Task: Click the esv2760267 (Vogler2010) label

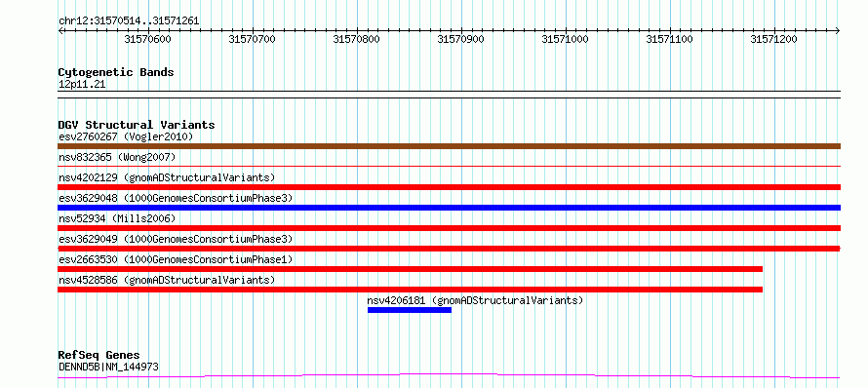Action: [x=126, y=136]
